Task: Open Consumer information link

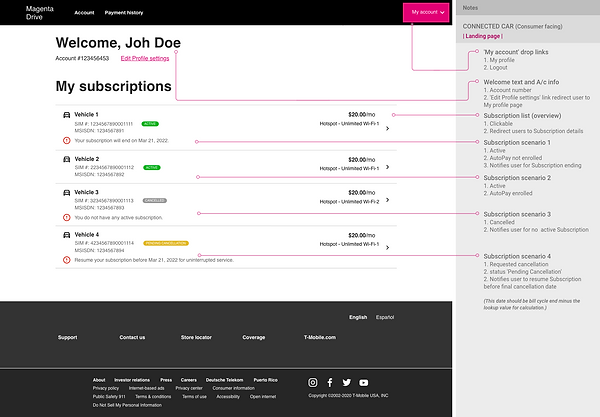Action: (x=234, y=388)
